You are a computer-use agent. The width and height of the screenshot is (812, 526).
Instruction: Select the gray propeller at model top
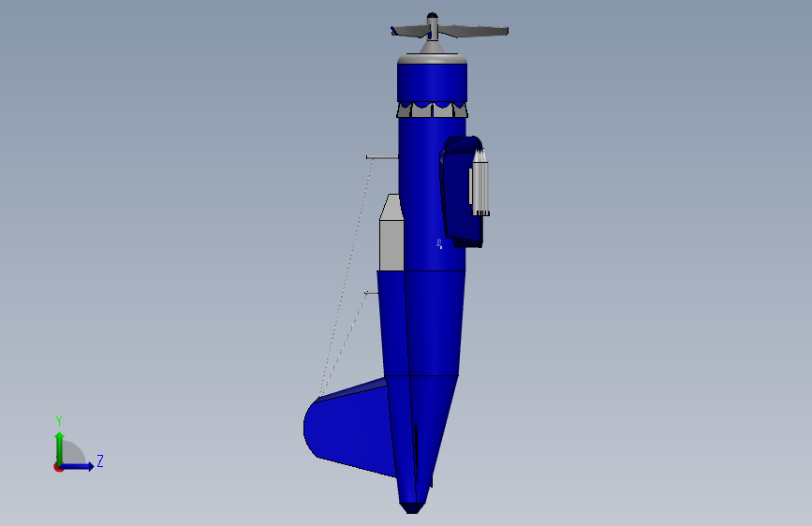tap(449, 30)
